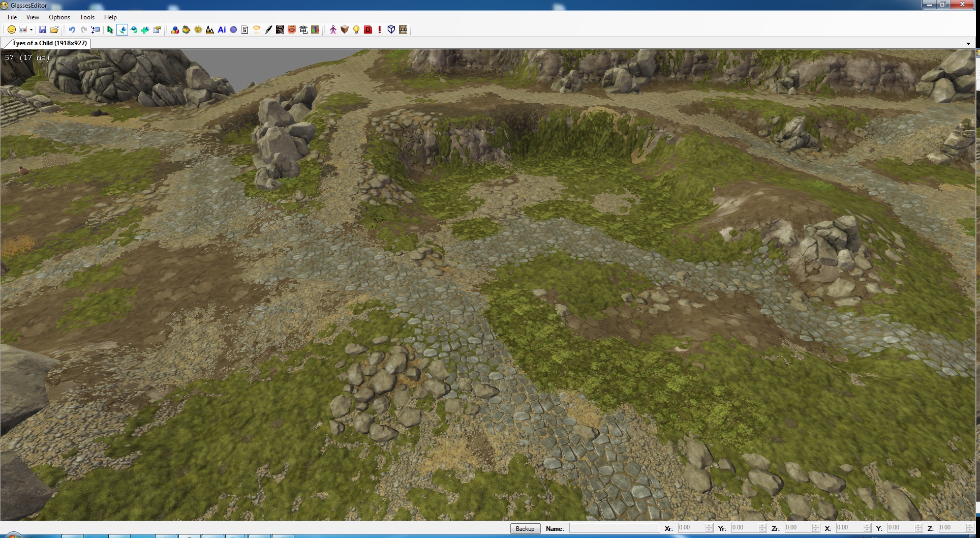The width and height of the screenshot is (980, 538).
Task: Toggle the highlighted move tool
Action: (122, 30)
